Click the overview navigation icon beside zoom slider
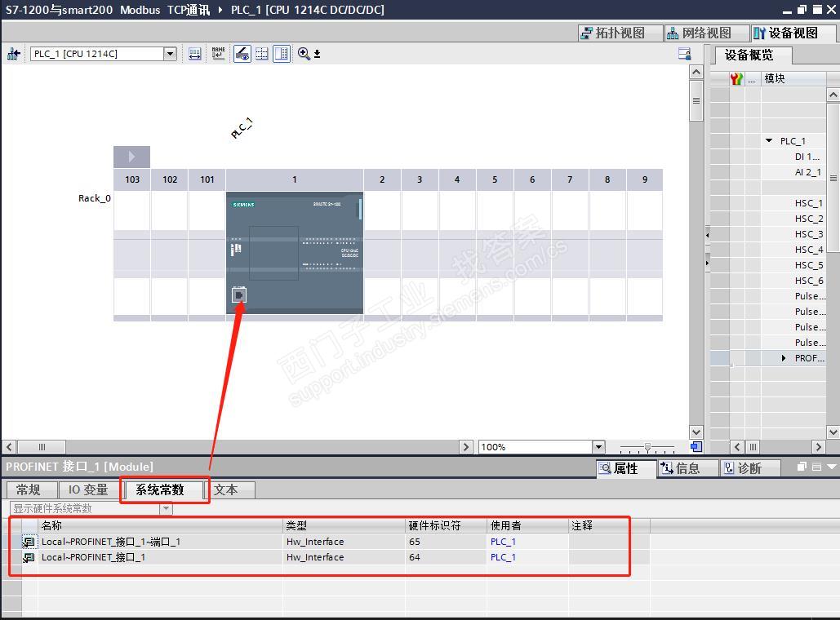 [696, 446]
